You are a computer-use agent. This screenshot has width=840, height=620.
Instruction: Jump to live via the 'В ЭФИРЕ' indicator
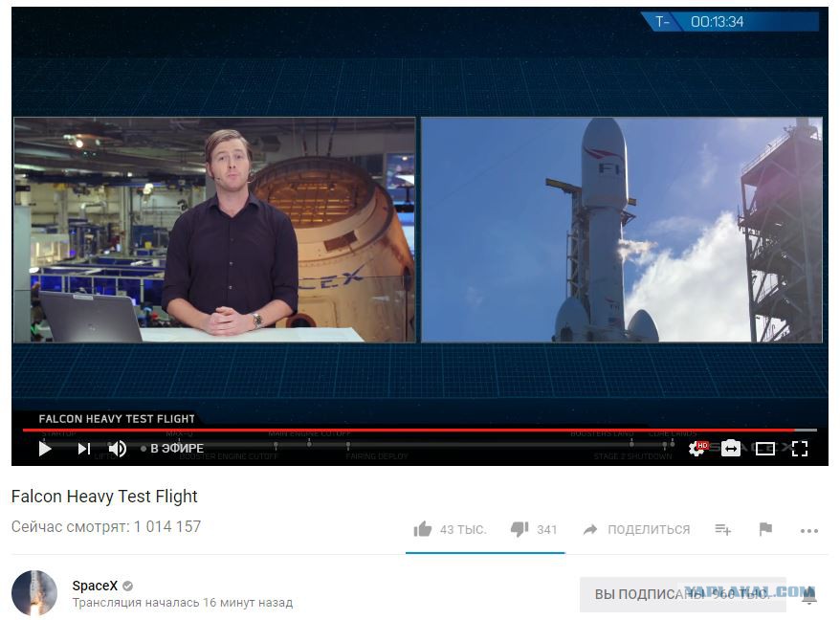point(172,449)
